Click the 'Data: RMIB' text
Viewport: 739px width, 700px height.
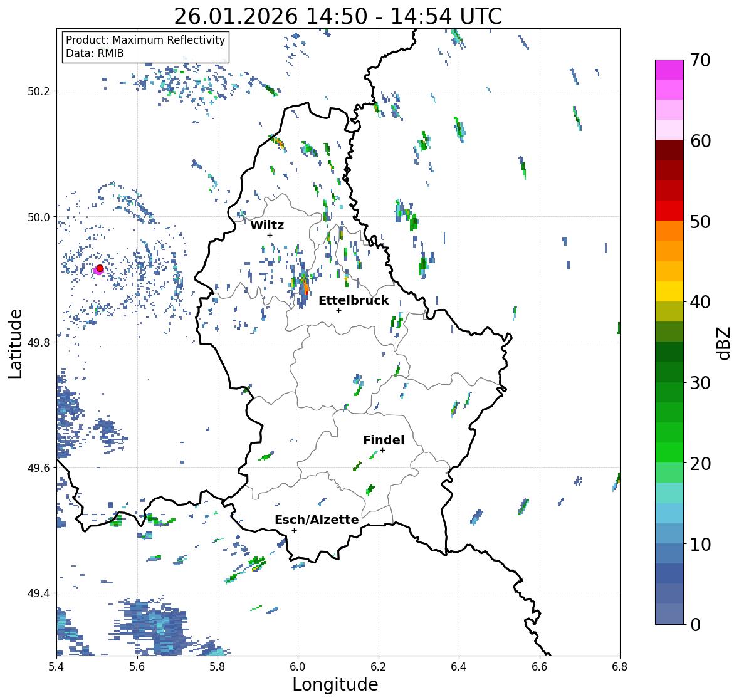tap(95, 53)
